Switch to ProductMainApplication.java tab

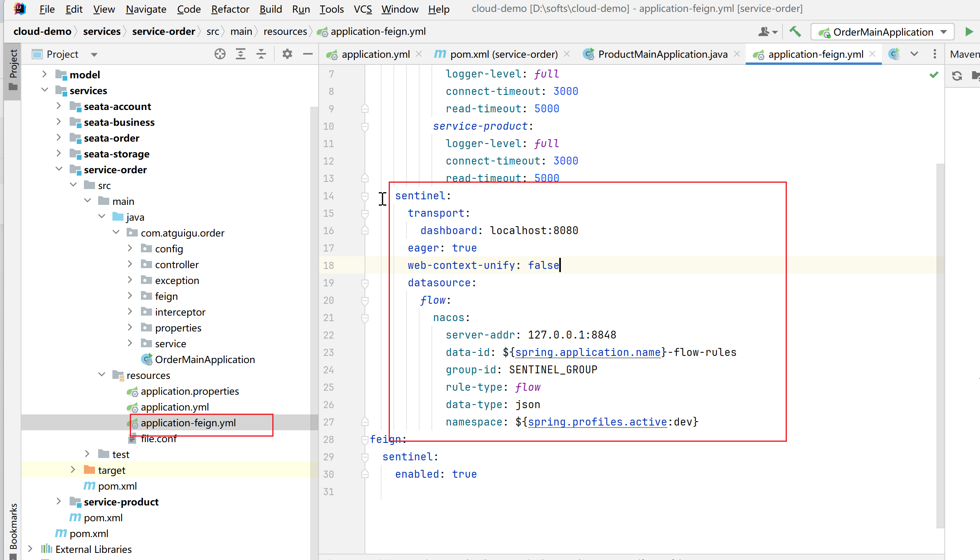(x=663, y=54)
